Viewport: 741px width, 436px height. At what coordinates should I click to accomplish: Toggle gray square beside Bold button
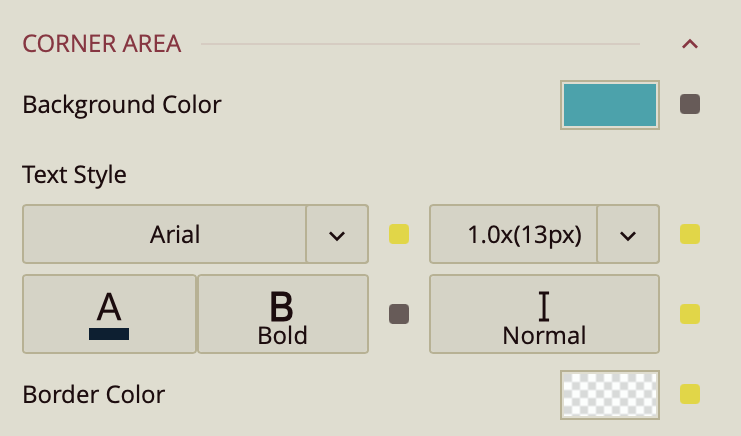399,314
